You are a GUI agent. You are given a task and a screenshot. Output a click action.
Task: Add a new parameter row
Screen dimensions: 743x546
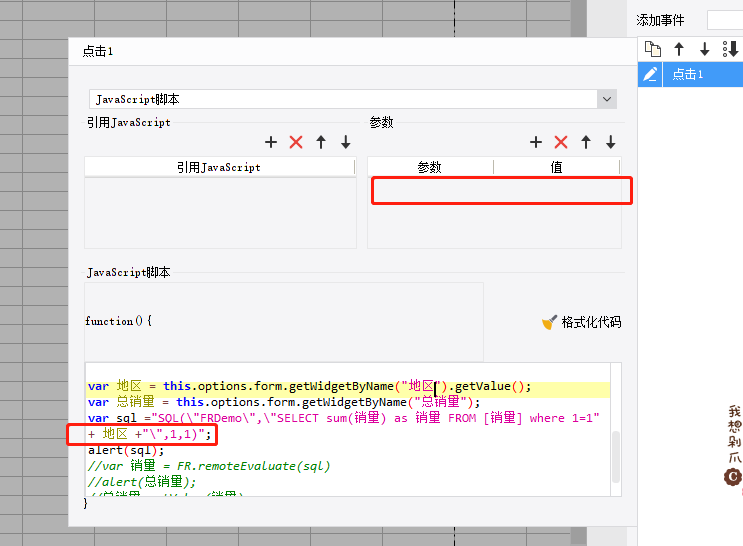click(x=536, y=142)
